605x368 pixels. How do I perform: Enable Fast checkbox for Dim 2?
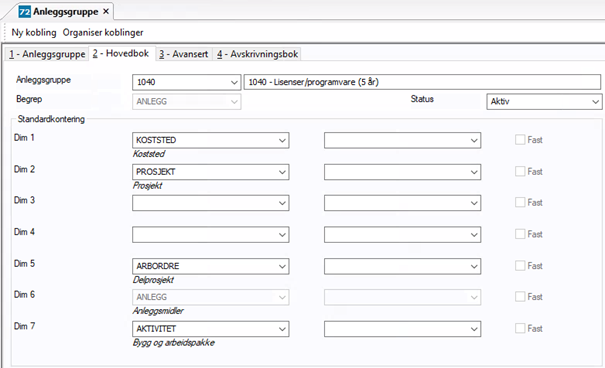point(520,171)
